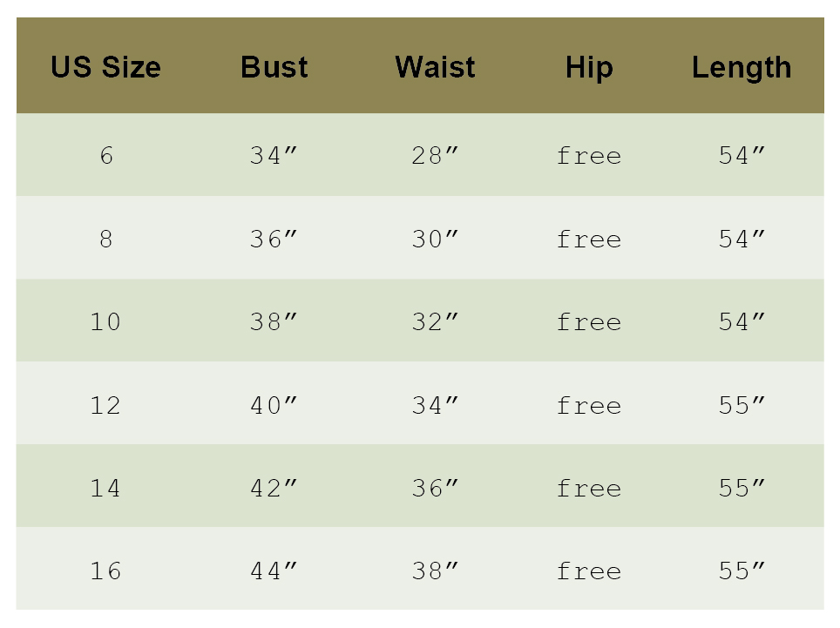Click the size 12 cell
The image size is (840, 628).
[105, 406]
